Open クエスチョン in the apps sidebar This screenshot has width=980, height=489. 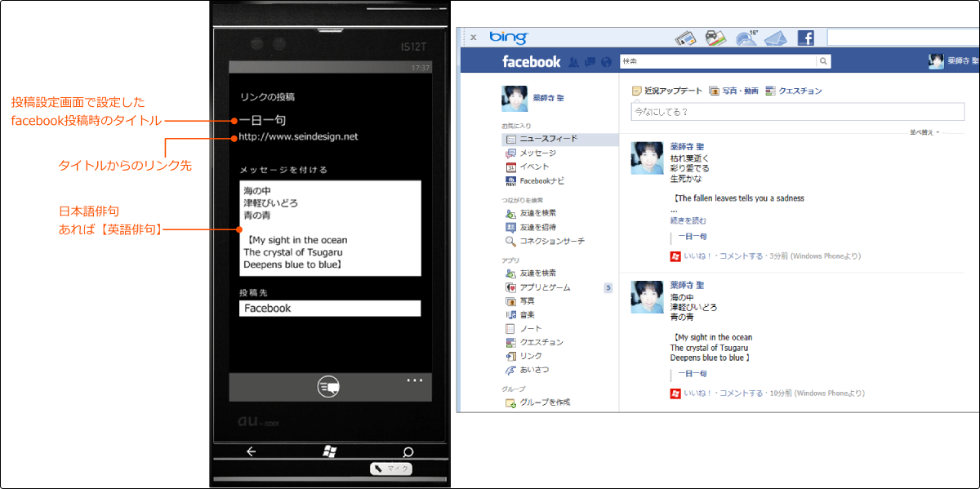534,342
